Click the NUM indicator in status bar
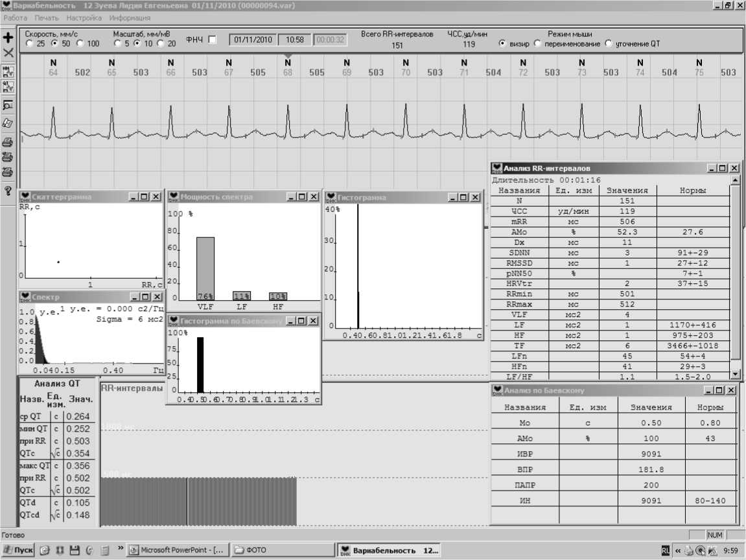This screenshot has height=560, width=746. [715, 535]
